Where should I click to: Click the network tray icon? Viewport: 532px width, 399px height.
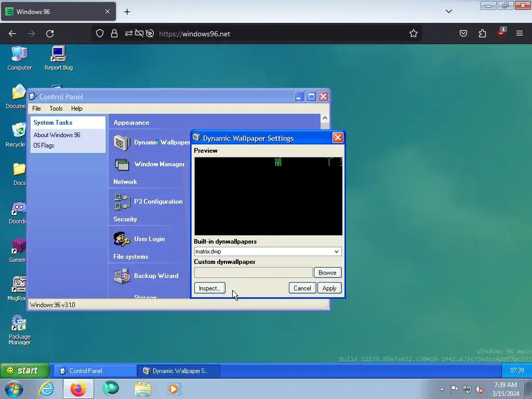[467, 389]
